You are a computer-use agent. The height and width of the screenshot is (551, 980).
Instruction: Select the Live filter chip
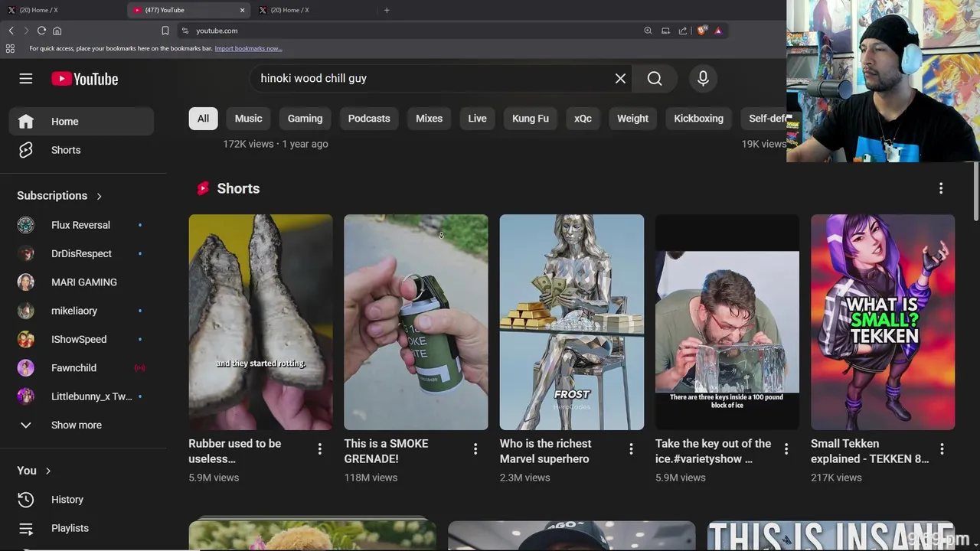point(477,119)
